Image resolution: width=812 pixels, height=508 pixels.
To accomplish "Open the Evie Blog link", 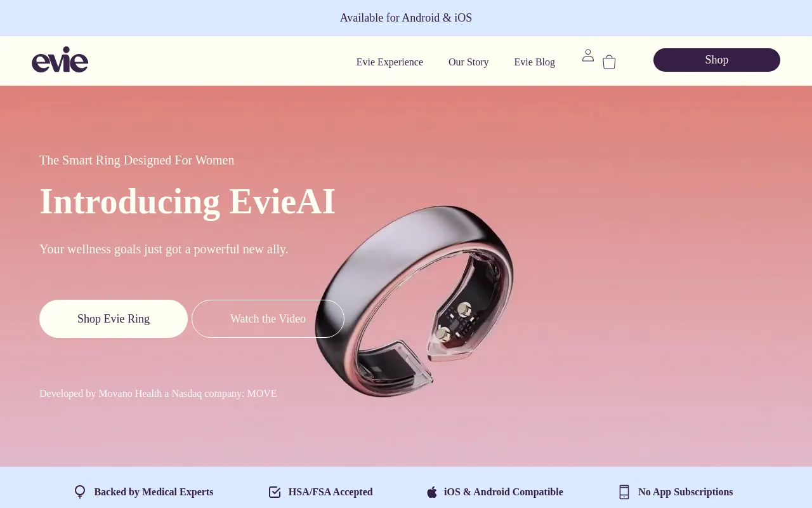I will click(x=535, y=62).
